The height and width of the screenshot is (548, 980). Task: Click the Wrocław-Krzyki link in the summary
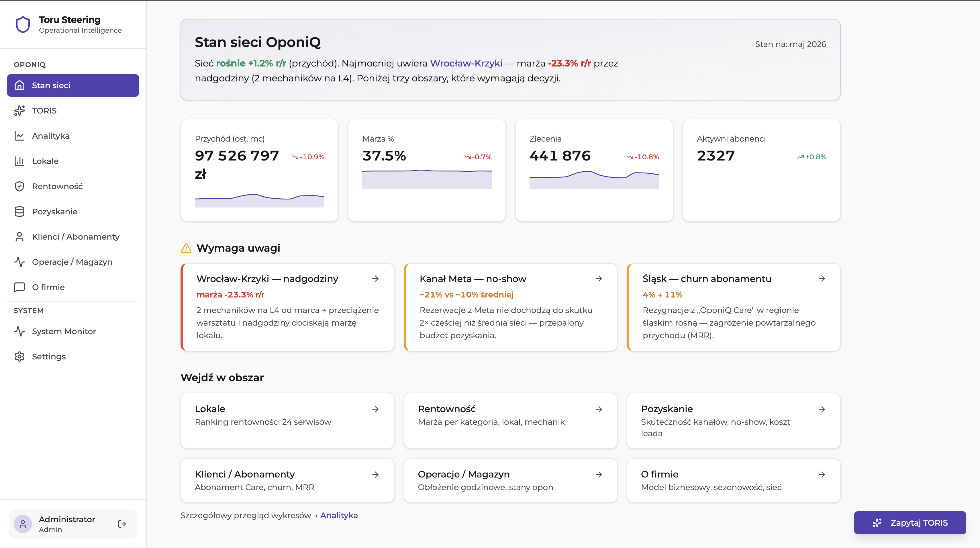click(466, 63)
